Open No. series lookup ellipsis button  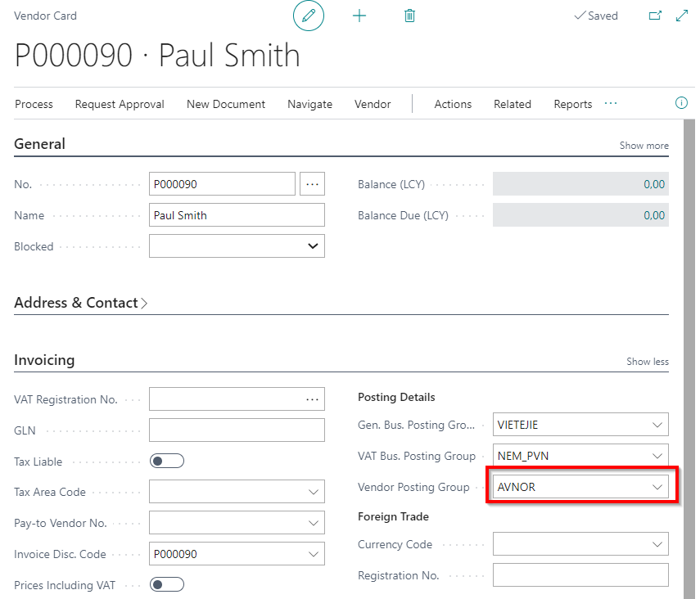312,184
